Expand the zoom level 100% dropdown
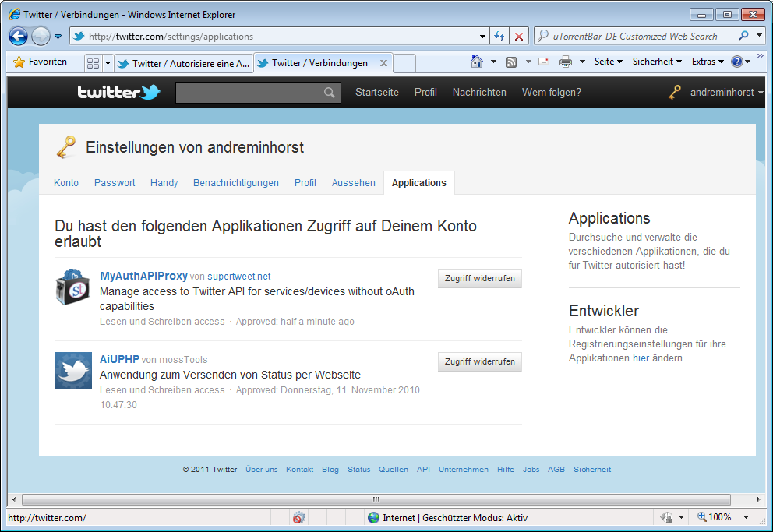The height and width of the screenshot is (532, 773). (x=746, y=517)
